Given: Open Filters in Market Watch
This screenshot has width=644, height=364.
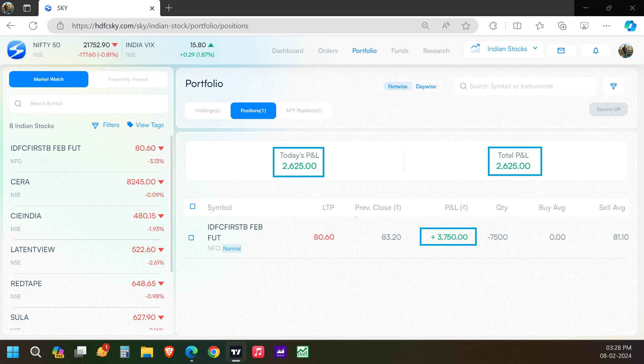Looking at the screenshot, I should click(x=106, y=125).
